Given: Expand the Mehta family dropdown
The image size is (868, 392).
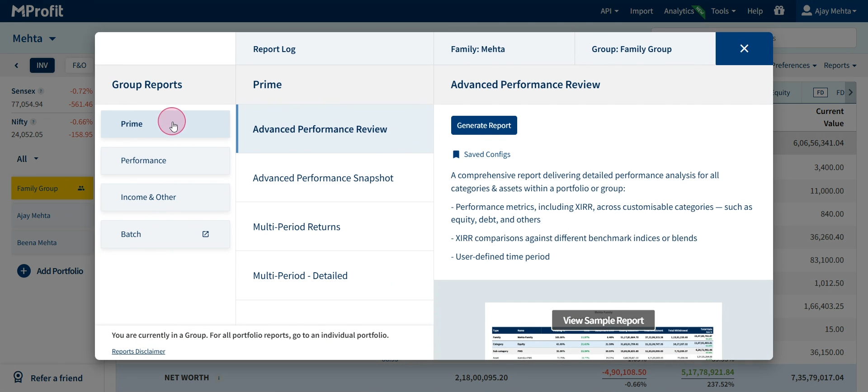Looking at the screenshot, I should coord(34,38).
